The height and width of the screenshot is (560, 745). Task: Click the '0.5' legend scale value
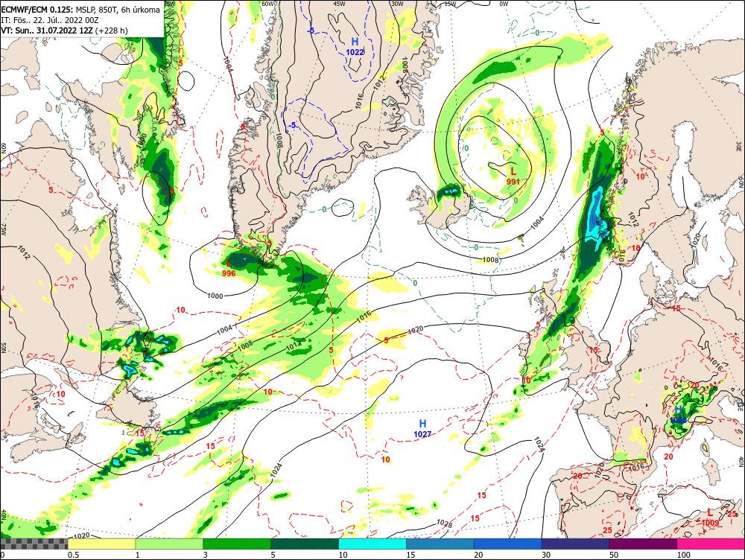(73, 555)
